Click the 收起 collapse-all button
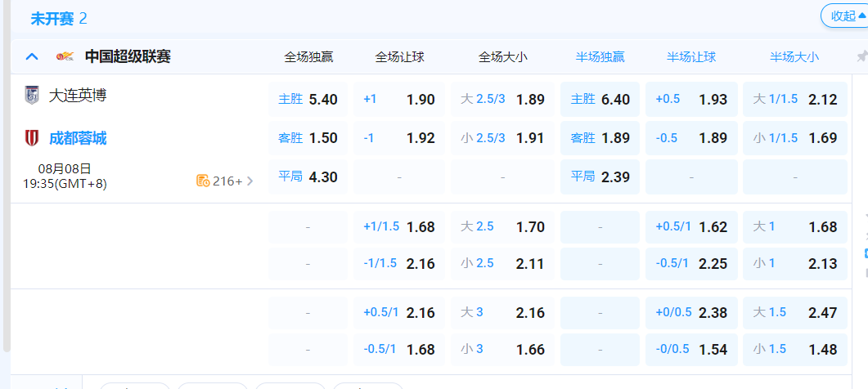Image resolution: width=868 pixels, height=389 pixels. (x=843, y=16)
